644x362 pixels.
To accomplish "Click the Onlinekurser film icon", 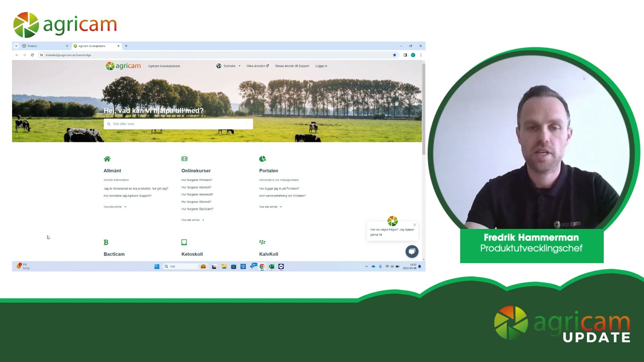I will [184, 159].
